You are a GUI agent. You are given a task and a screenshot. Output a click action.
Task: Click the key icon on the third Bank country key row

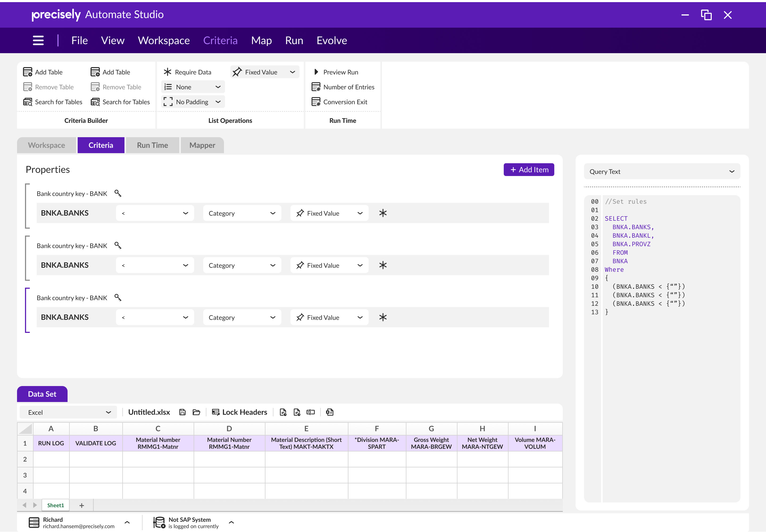(118, 297)
